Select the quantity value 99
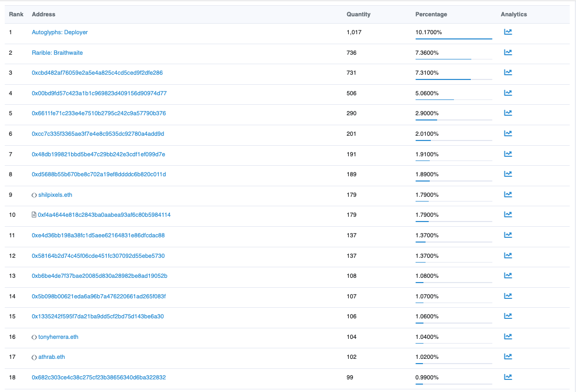Image resolution: width=576 pixels, height=392 pixels. coord(350,377)
